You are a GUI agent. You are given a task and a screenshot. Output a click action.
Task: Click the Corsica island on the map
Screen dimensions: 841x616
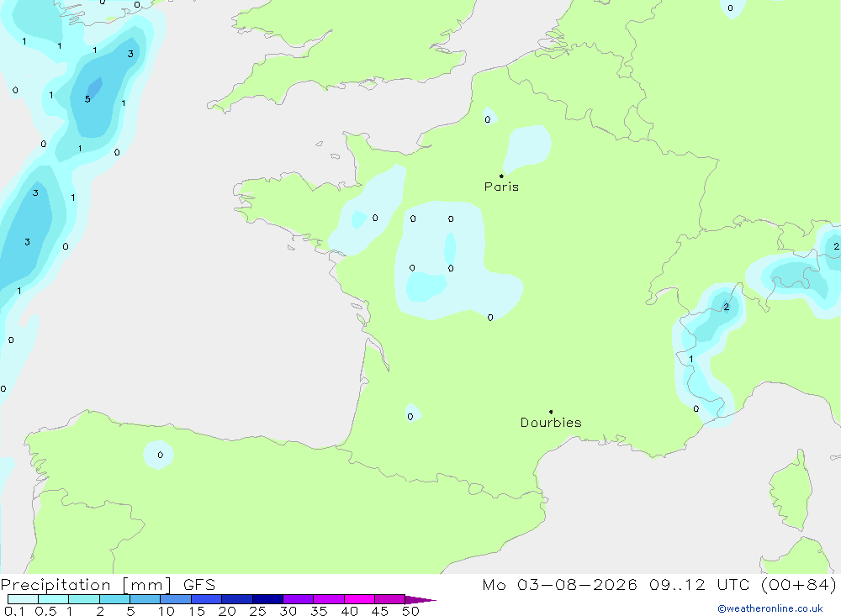click(x=791, y=491)
